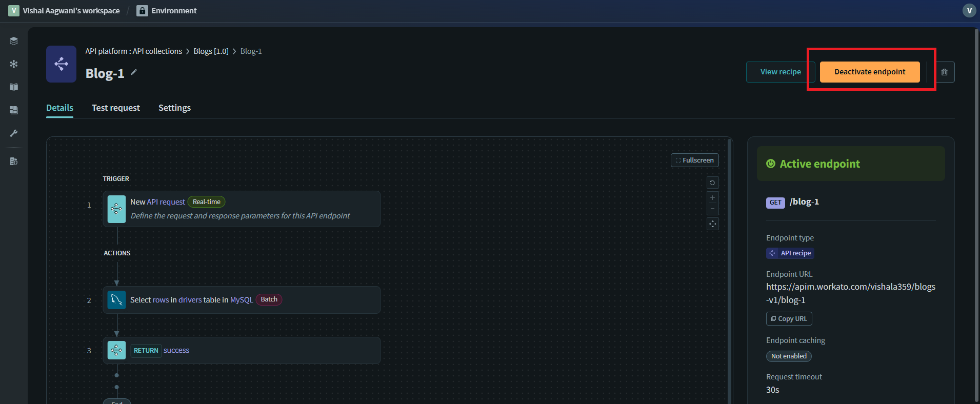This screenshot has width=980, height=404.
Task: Click the snowflake icon in left sidebar
Action: click(14, 64)
